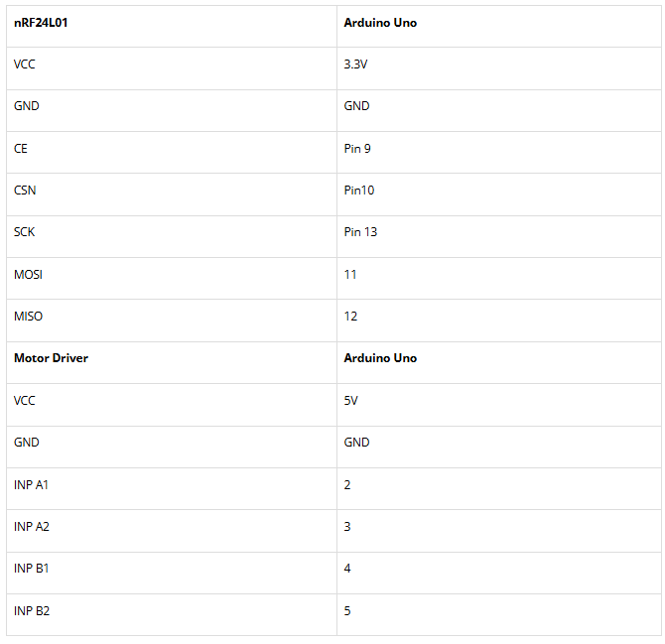Viewport: 665px width, 644px height.
Task: Select the INP B1 row label
Action: point(31,569)
